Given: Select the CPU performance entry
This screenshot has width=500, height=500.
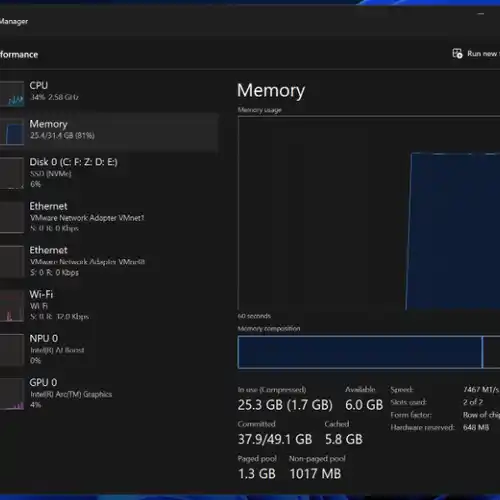Looking at the screenshot, I should [109, 93].
